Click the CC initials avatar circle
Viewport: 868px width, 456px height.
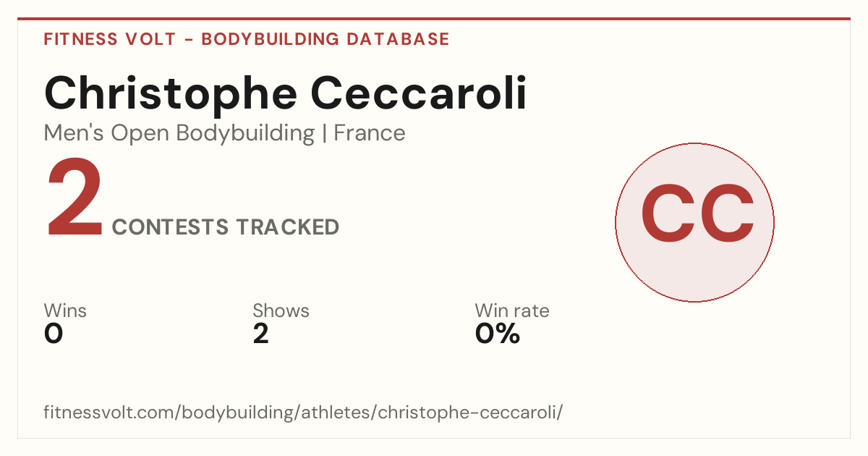(694, 222)
